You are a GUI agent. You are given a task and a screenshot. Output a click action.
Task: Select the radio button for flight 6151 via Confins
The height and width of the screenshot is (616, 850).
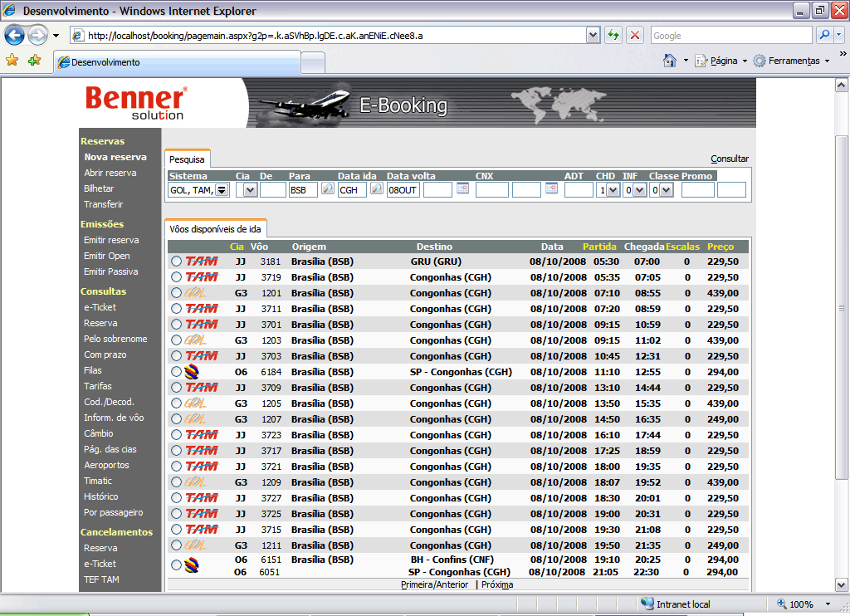176,565
